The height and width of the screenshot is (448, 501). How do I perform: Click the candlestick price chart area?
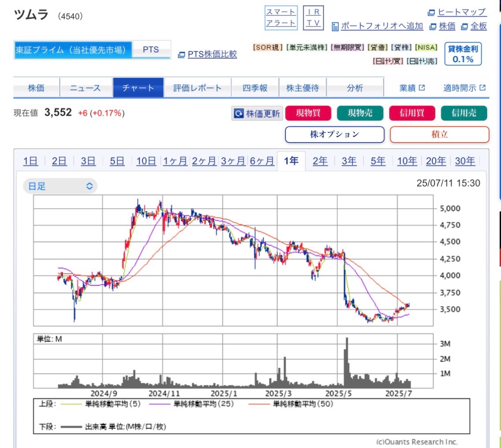click(x=233, y=260)
